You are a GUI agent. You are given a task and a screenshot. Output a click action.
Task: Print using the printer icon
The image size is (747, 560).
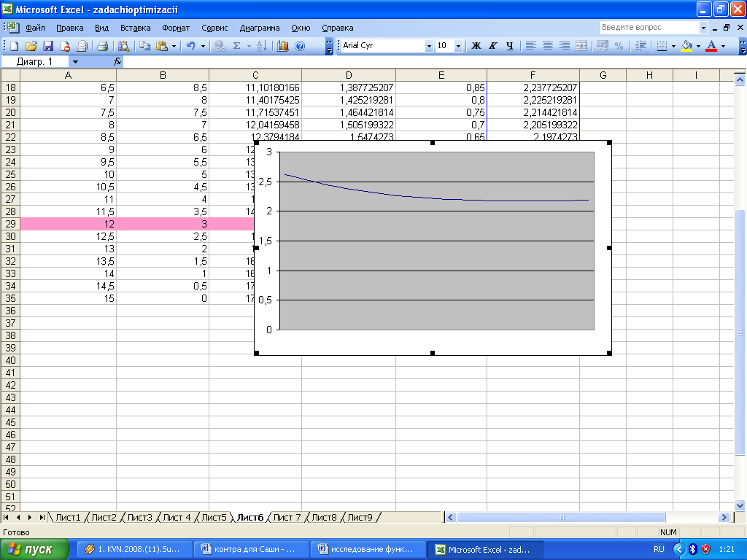103,46
